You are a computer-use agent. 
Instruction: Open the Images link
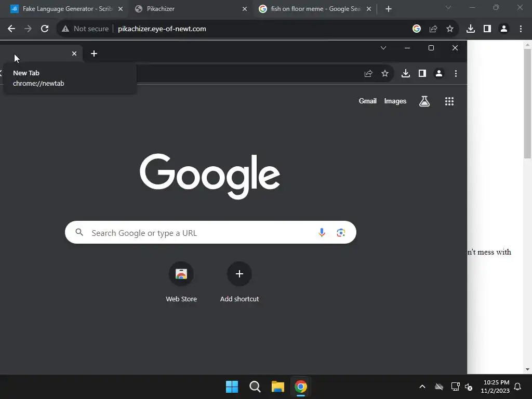[x=395, y=101]
